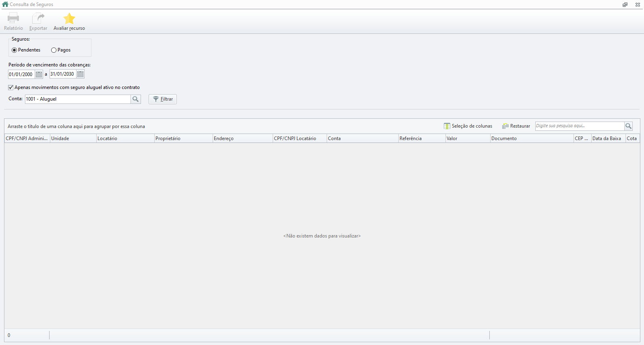Sort by the Proprietário column header
The height and width of the screenshot is (345, 644).
point(184,138)
